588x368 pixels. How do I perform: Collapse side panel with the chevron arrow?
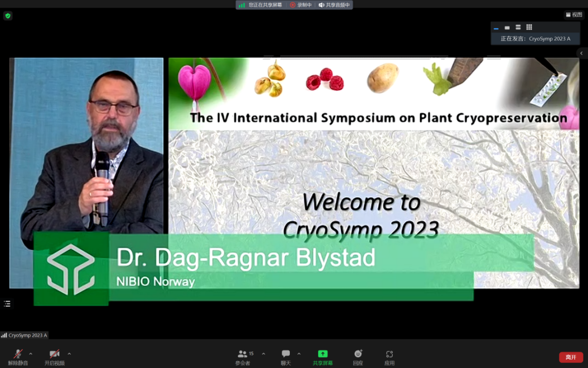pyautogui.click(x=582, y=53)
